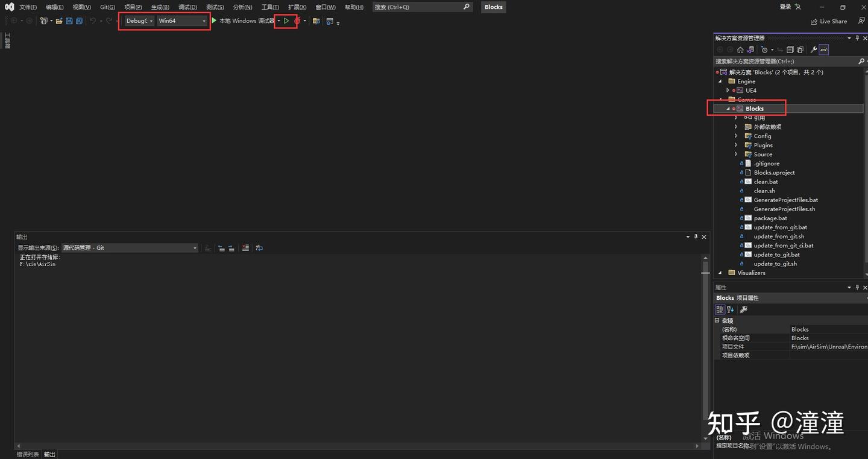
Task: Click the Start Without Debugging outline play icon
Action: click(286, 21)
